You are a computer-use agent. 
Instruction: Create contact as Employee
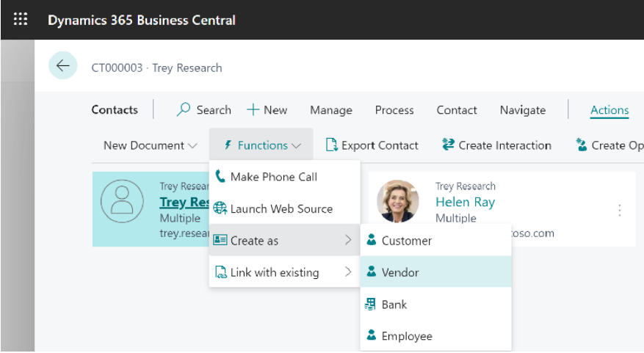tap(435, 335)
